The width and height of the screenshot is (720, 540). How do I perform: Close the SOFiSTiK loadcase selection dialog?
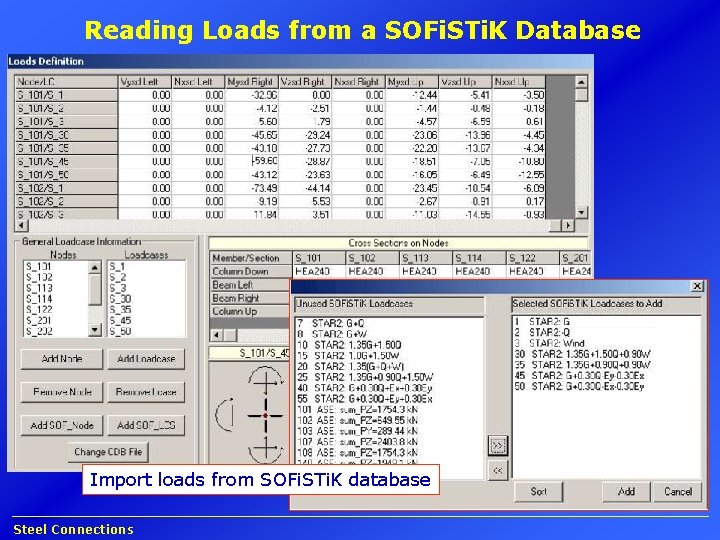click(x=697, y=286)
